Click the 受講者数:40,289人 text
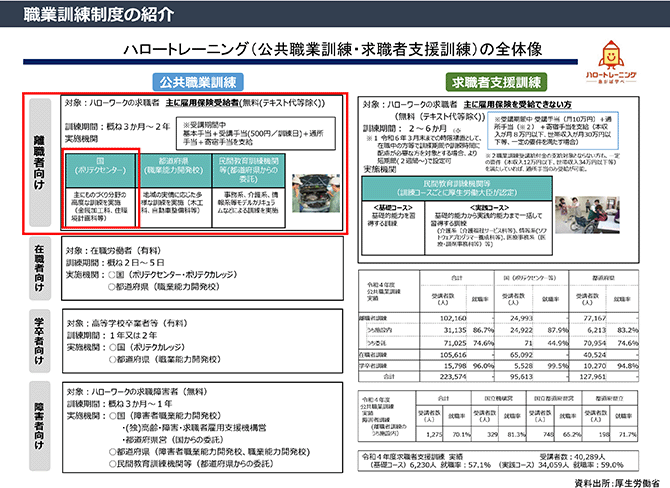The image size is (670, 488). (x=573, y=456)
